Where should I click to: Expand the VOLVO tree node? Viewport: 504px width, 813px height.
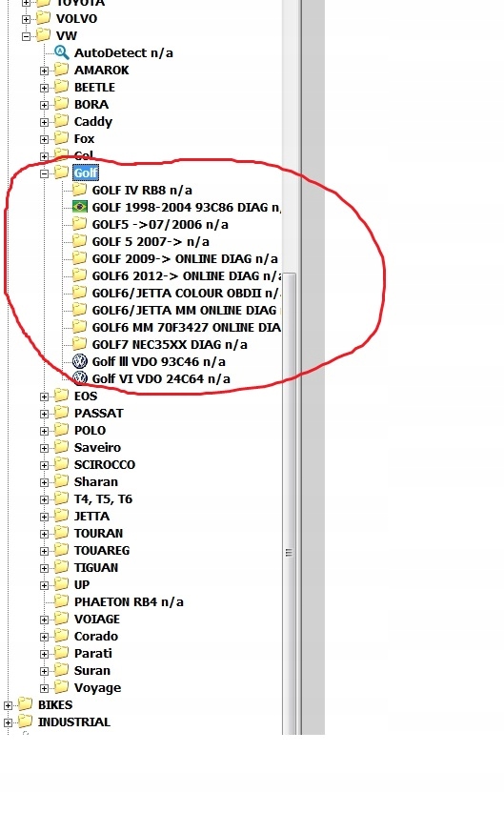[x=26, y=19]
